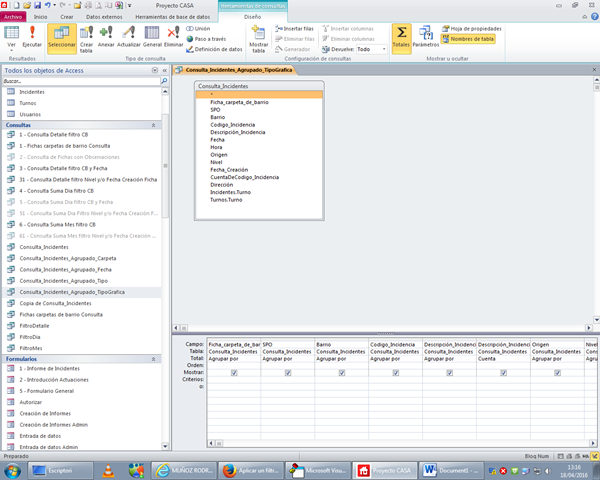Click the Actualizar query icon

129,37
